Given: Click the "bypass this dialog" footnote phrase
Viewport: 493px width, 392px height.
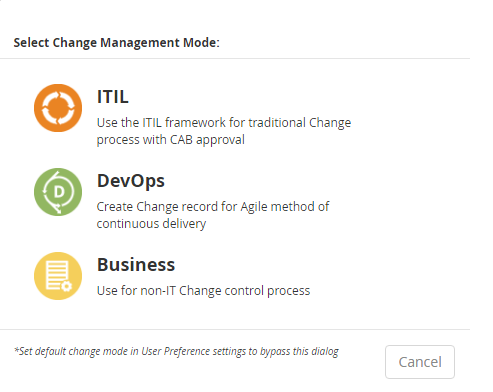Looking at the screenshot, I should (x=299, y=351).
